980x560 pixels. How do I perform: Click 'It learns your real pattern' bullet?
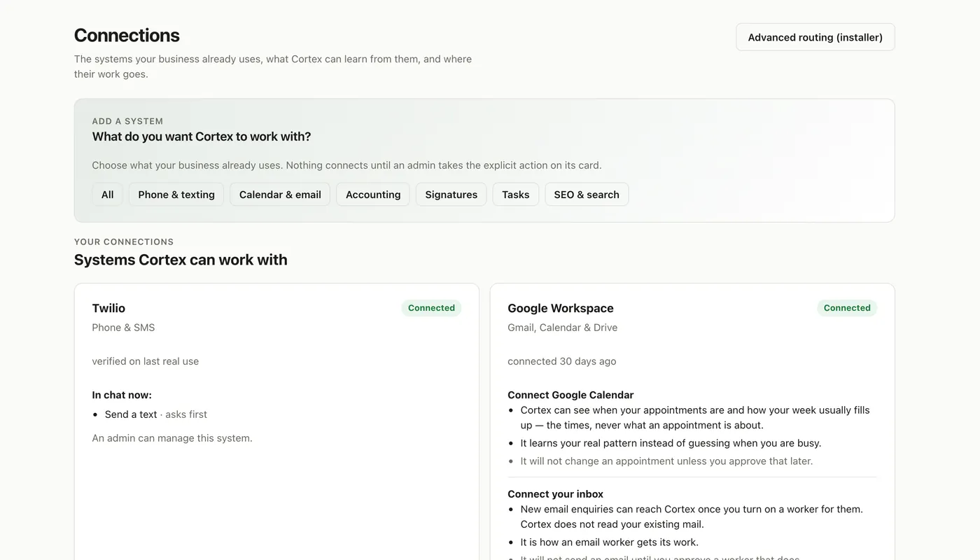(671, 443)
